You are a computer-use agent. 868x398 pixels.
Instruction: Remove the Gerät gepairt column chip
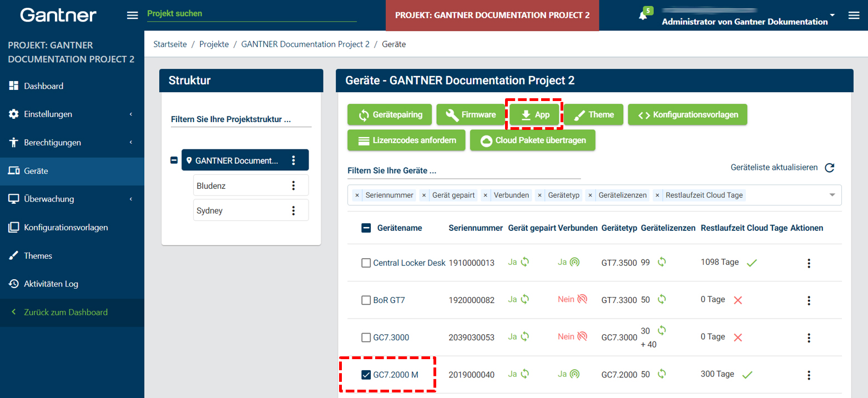[x=423, y=195]
